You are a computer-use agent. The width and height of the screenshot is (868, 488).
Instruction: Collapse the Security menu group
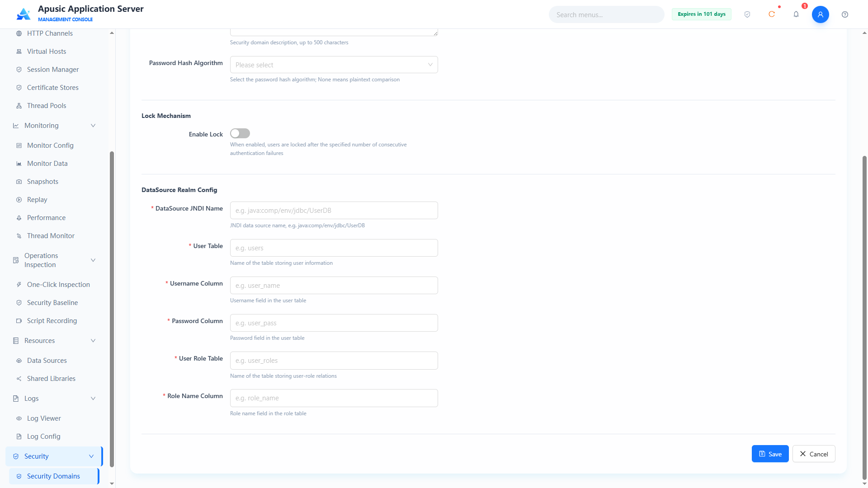54,456
